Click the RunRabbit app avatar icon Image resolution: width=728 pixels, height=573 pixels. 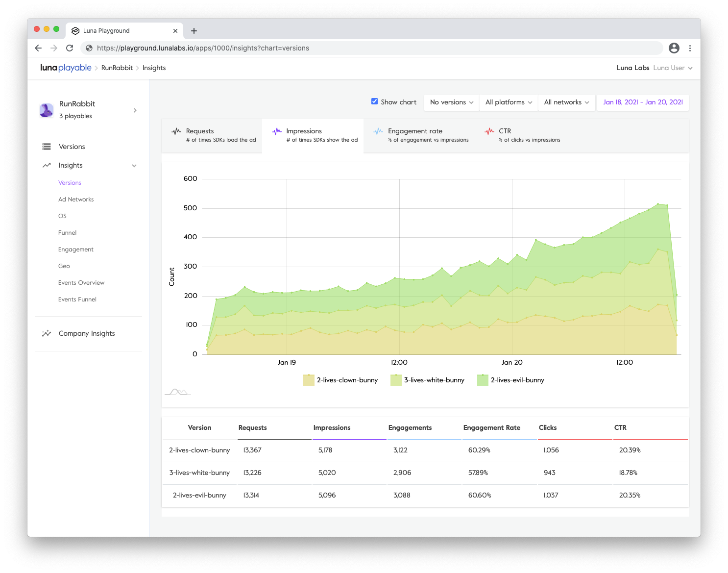click(x=47, y=110)
